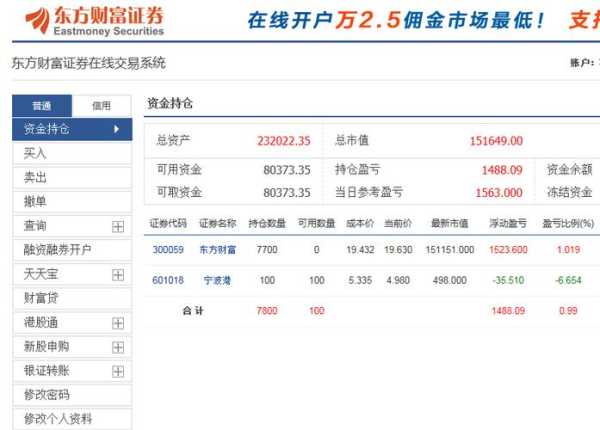Image resolution: width=600 pixels, height=430 pixels.
Task: Expand the 银证转账 plus icon
Action: [x=117, y=371]
